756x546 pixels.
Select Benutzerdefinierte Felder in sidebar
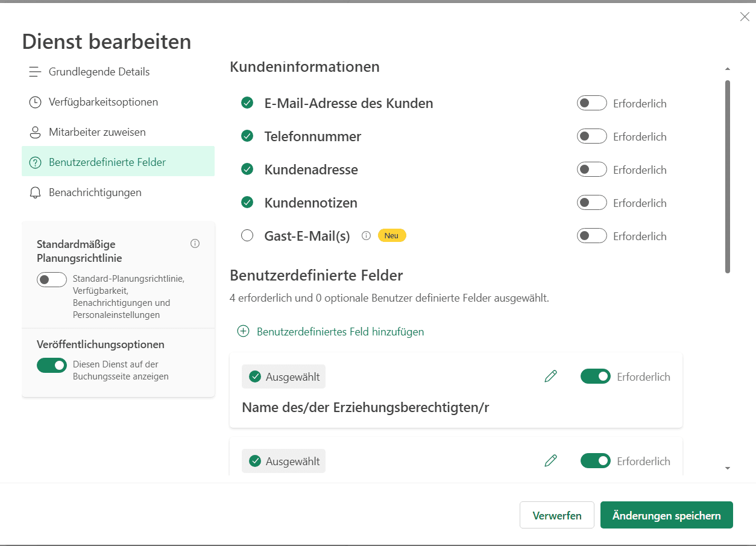coord(107,162)
